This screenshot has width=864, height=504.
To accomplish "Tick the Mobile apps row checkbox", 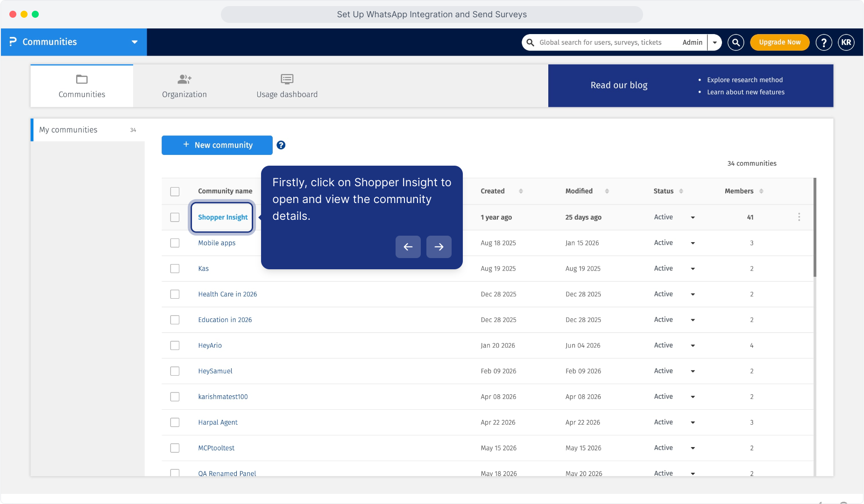I will point(175,243).
